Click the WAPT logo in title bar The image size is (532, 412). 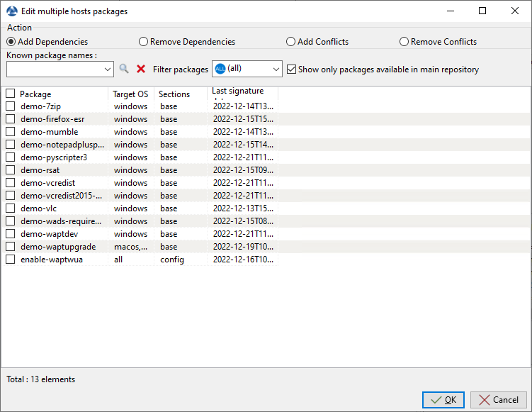[x=11, y=11]
